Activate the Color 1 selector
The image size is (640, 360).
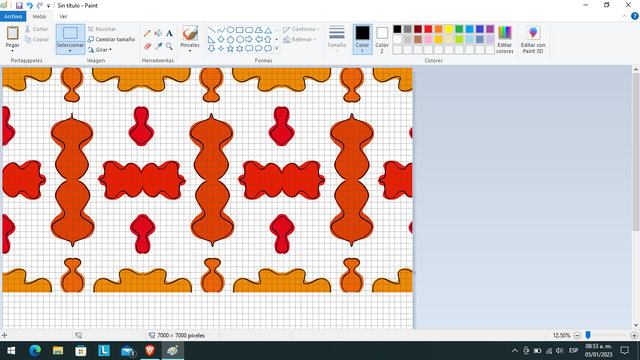362,40
